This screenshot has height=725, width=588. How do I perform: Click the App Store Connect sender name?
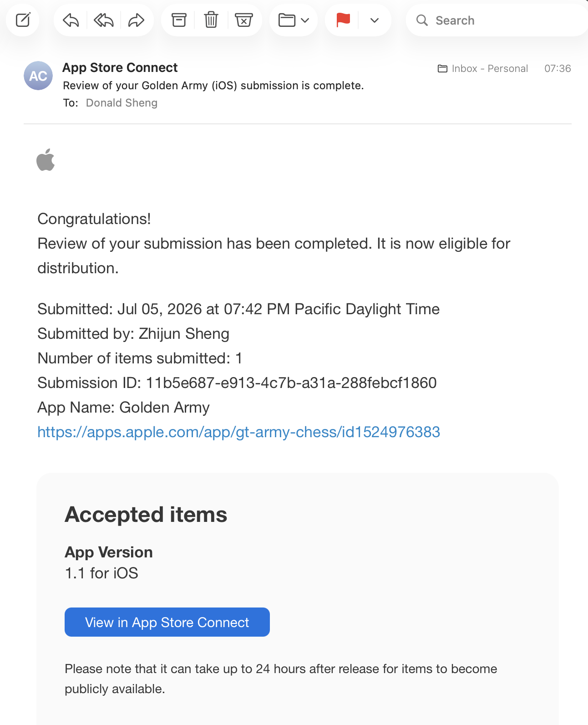click(x=120, y=67)
